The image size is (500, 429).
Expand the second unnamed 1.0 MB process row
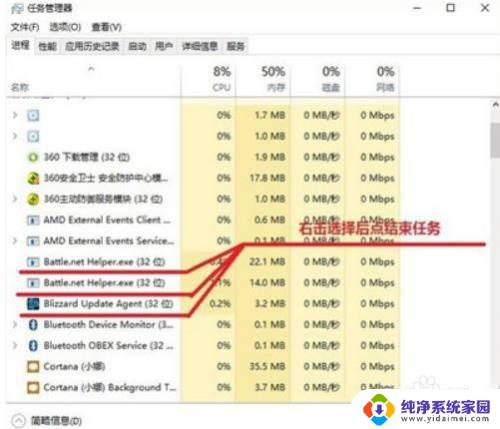[x=15, y=136]
